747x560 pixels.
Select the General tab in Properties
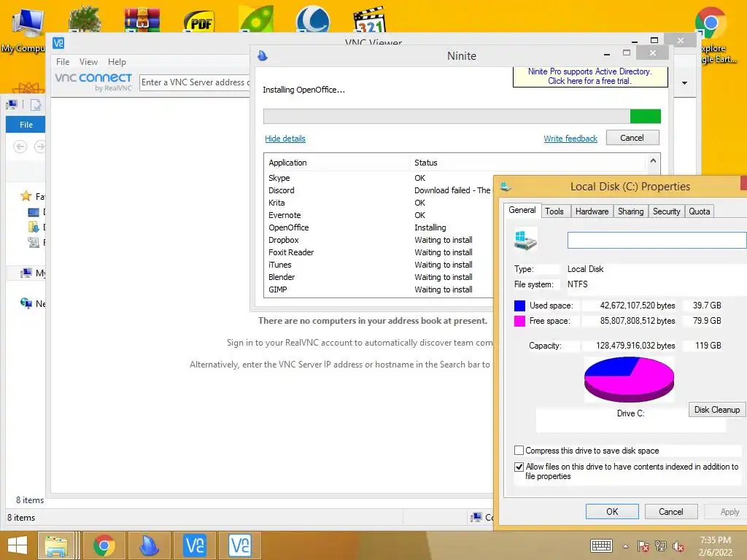[522, 210]
